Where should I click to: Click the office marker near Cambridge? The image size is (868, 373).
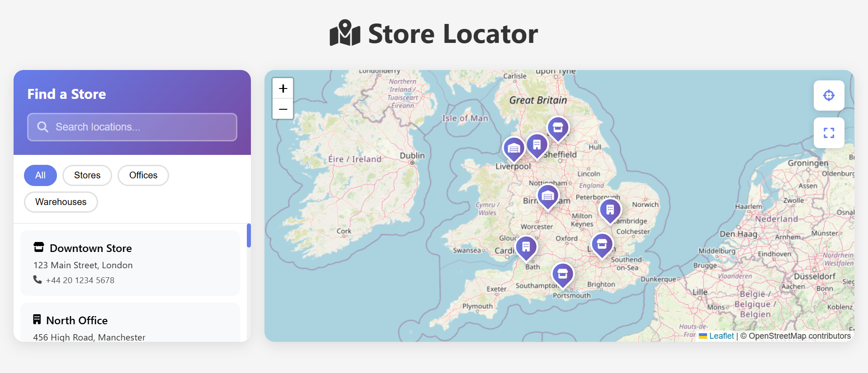click(x=610, y=210)
